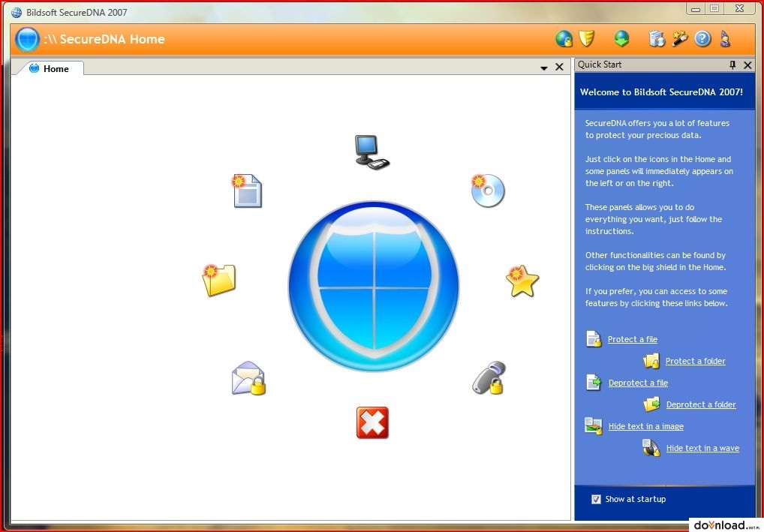The image size is (764, 532).
Task: Click the folder-with-lock icon beside Protect a folder
Action: 651,360
